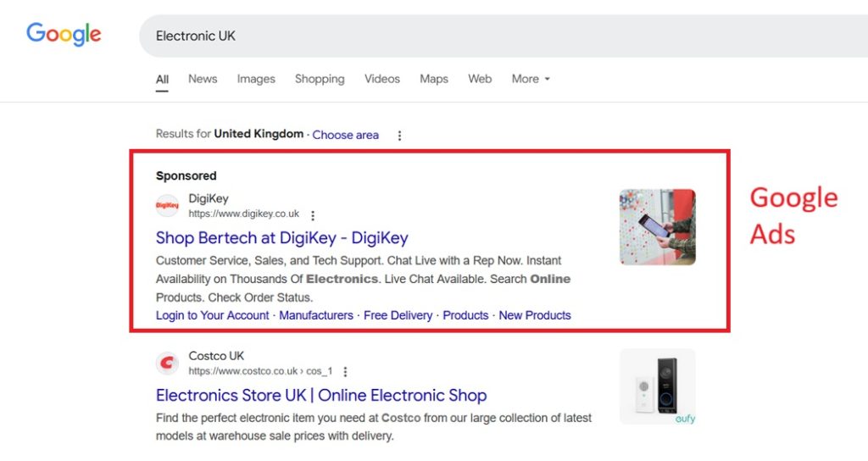Click the DigiKey ad thumbnail image

pos(657,227)
